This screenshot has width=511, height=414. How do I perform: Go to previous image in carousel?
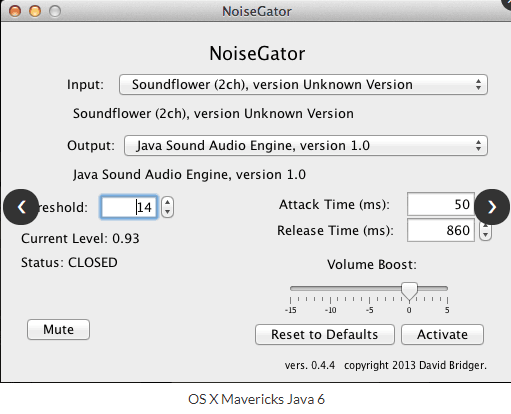click(21, 207)
